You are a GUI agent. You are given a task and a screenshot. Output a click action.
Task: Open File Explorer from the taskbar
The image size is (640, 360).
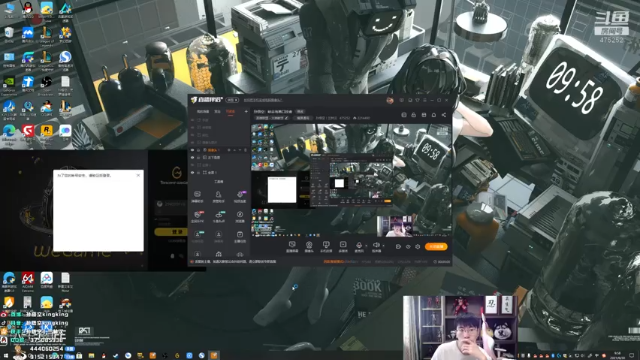pos(91,356)
